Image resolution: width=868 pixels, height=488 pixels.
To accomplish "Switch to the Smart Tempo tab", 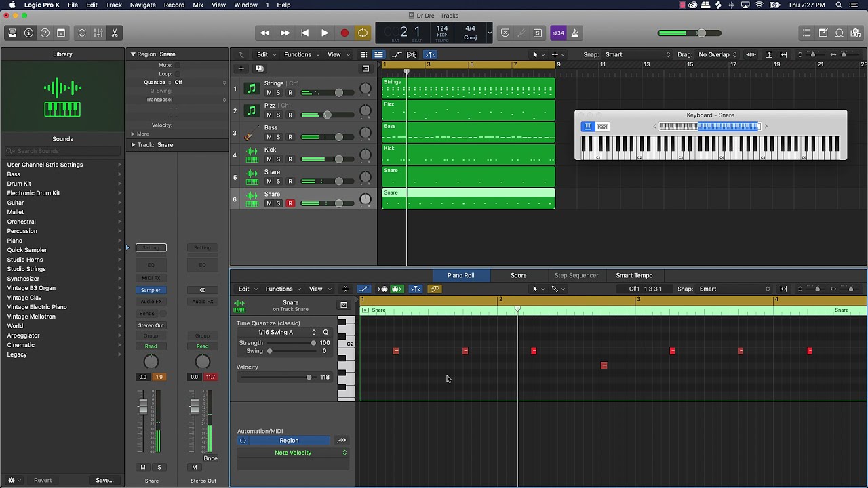I will pyautogui.click(x=634, y=275).
